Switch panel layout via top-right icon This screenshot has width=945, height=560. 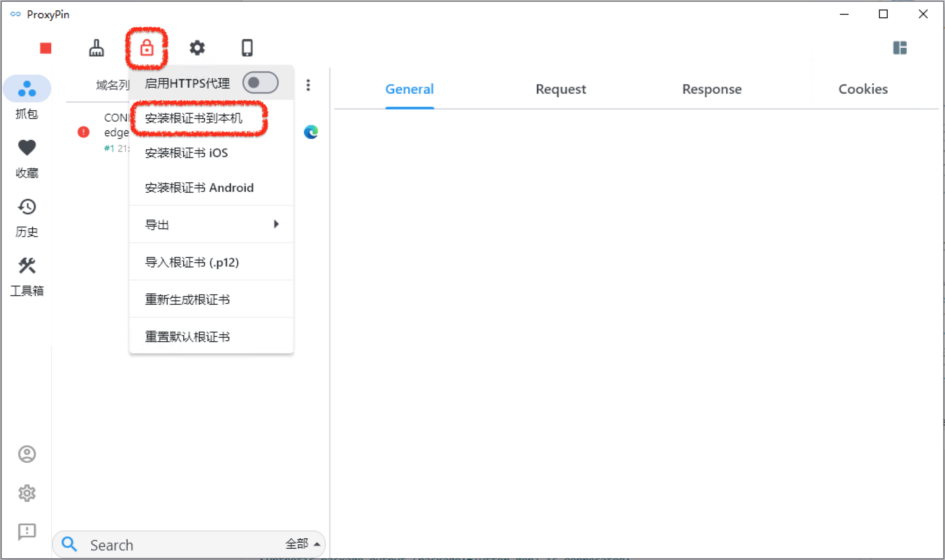pyautogui.click(x=900, y=48)
